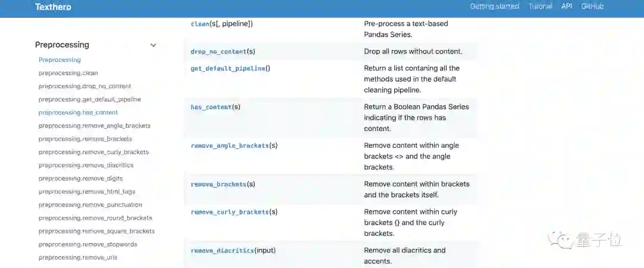Image resolution: width=644 pixels, height=268 pixels.
Task: Open preprocessing.remove_digits in sidebar
Action: 80,179
